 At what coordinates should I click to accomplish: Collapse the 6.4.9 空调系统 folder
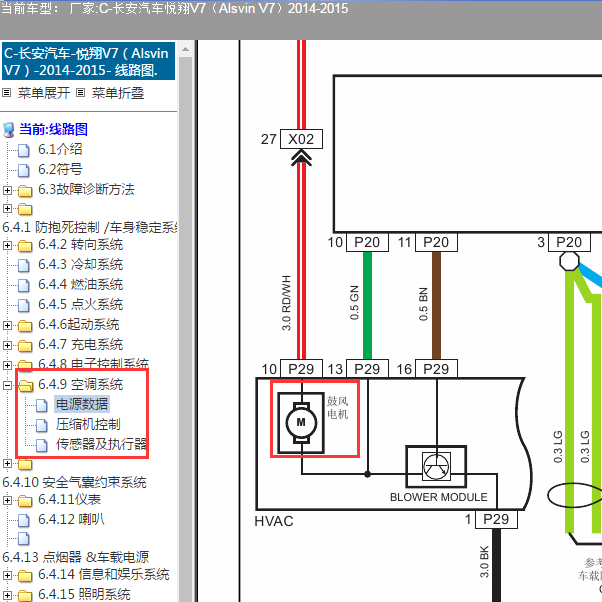coord(7,385)
